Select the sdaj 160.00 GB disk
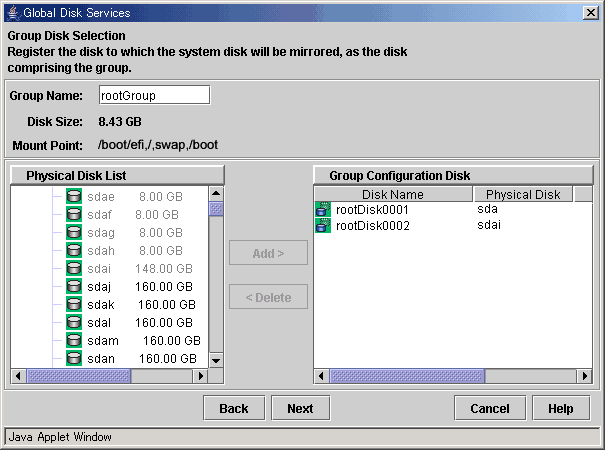The height and width of the screenshot is (450, 605). 130,286
